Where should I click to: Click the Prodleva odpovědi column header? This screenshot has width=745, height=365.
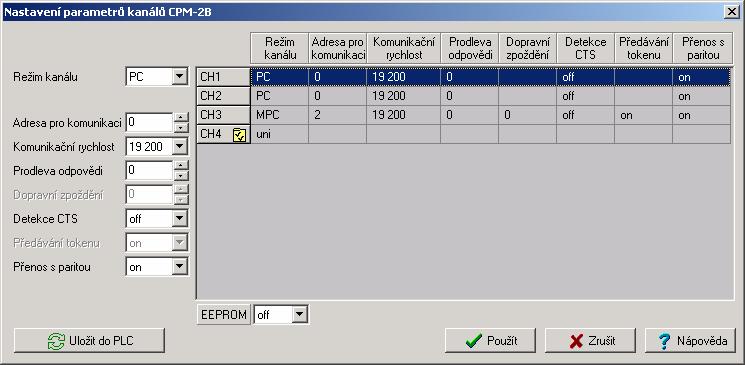click(469, 48)
